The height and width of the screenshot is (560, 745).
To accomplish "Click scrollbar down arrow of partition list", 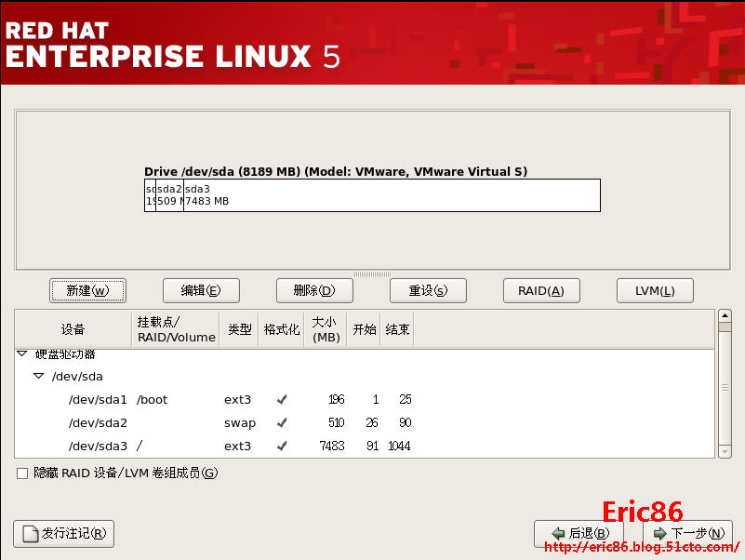I will pos(725,451).
